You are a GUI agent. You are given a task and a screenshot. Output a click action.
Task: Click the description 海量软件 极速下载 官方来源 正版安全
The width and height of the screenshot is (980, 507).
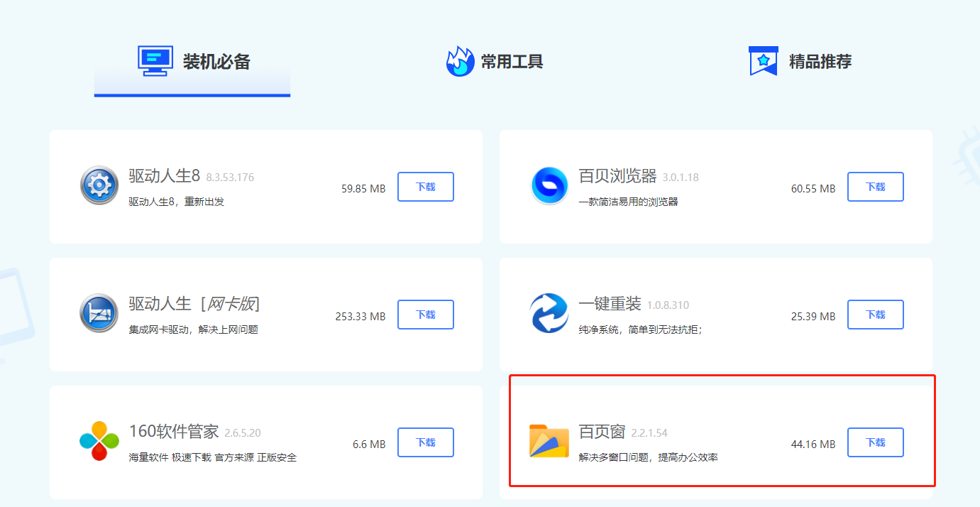(213, 457)
